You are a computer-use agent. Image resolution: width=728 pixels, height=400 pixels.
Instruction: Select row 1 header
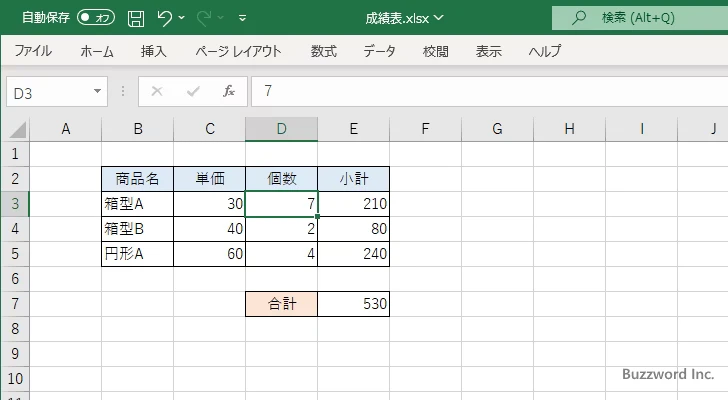click(x=15, y=154)
